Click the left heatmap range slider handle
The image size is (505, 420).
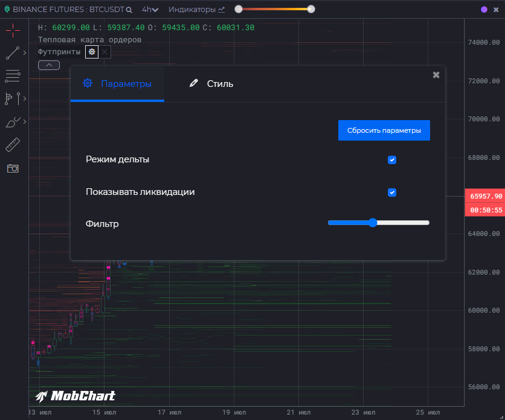[x=239, y=9]
